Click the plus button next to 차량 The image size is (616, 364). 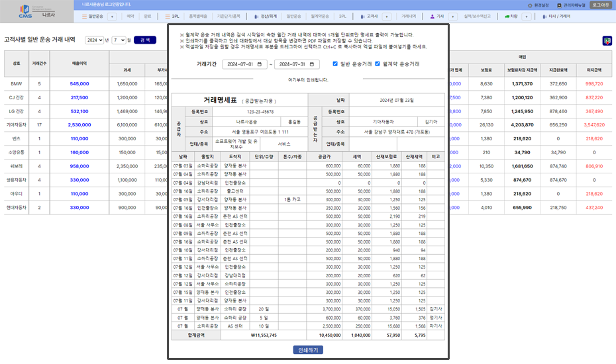click(527, 17)
